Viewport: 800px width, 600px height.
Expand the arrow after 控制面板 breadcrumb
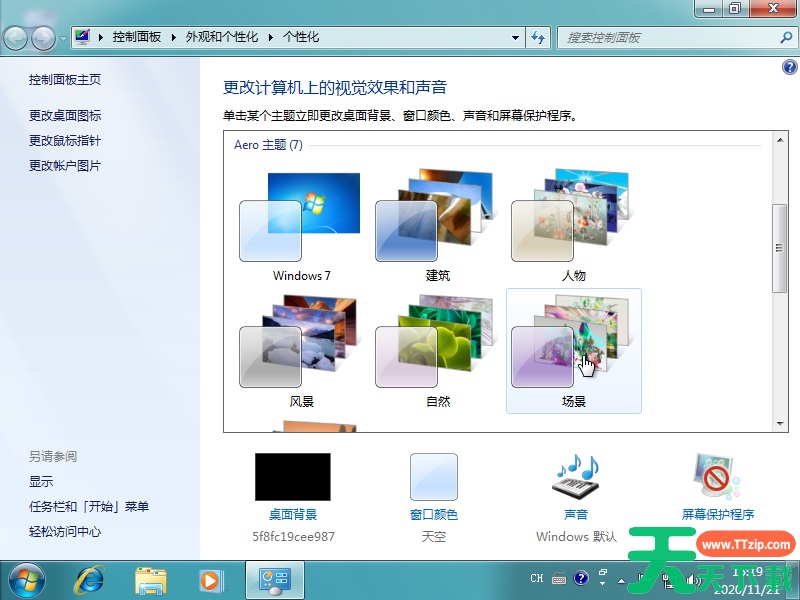[174, 37]
